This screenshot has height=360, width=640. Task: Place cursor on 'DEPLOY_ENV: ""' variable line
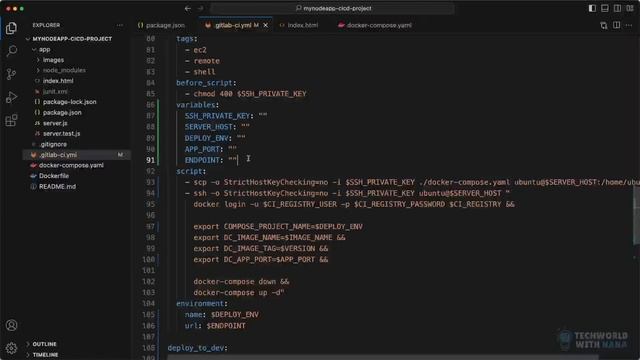click(215, 138)
